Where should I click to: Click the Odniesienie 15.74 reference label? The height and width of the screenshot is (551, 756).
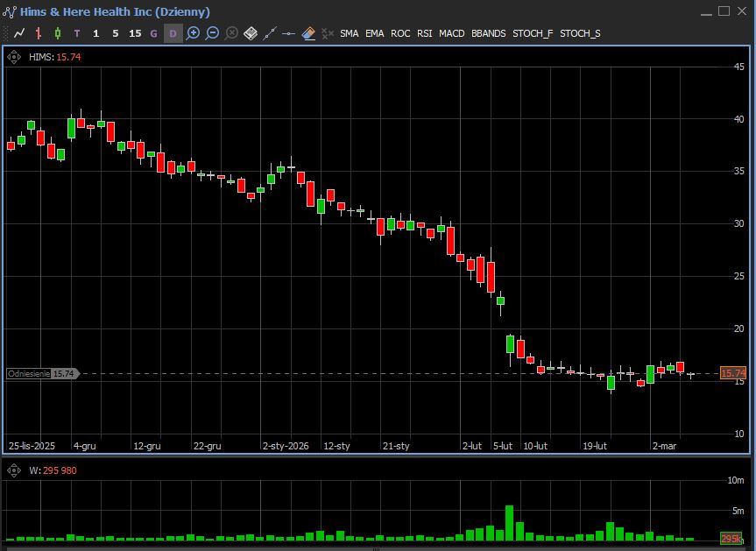click(x=41, y=373)
